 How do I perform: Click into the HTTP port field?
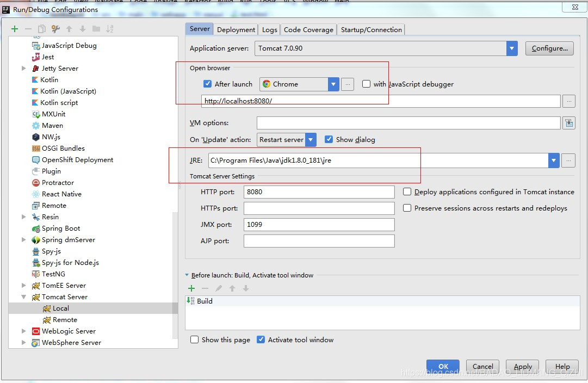point(319,192)
